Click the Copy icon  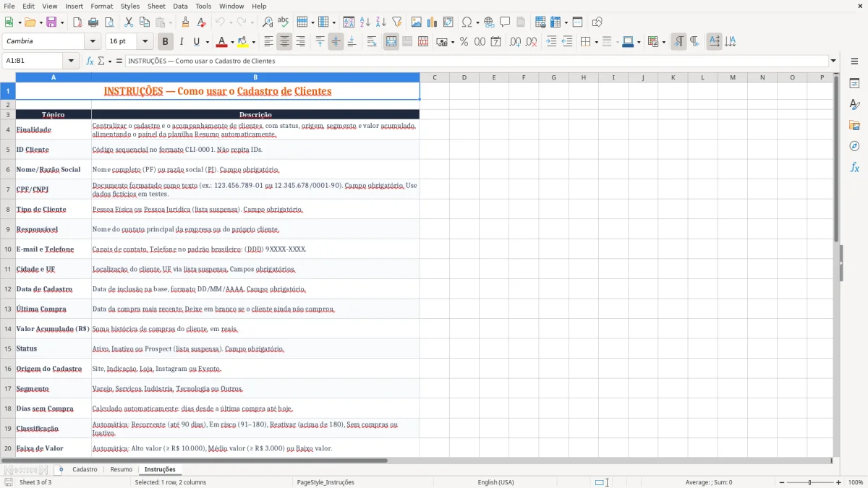pyautogui.click(x=145, y=22)
